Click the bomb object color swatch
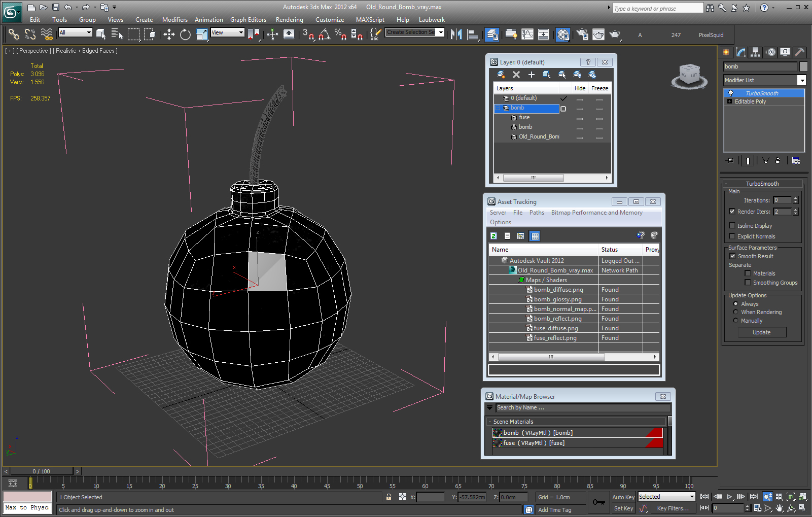812x517 pixels. click(803, 66)
